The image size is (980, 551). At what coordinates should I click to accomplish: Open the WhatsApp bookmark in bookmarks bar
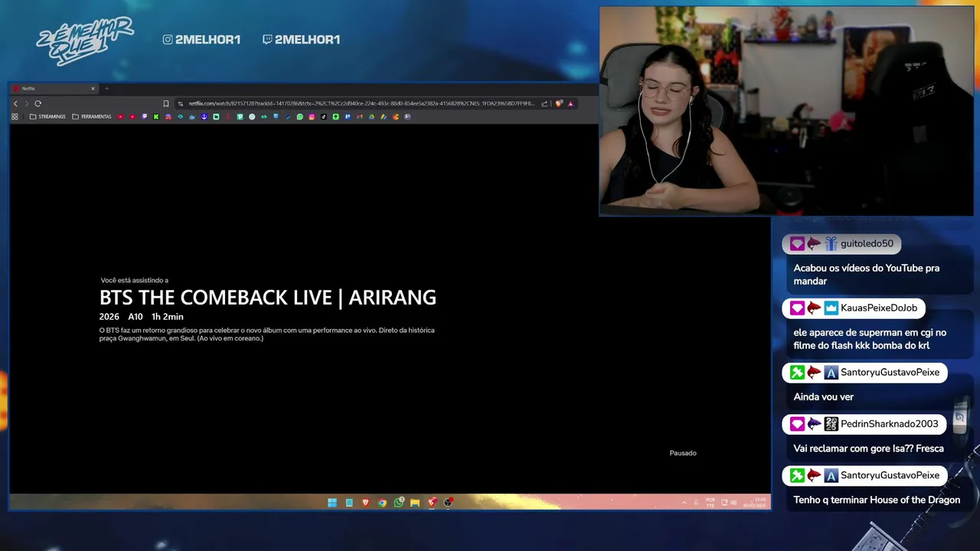tap(300, 116)
